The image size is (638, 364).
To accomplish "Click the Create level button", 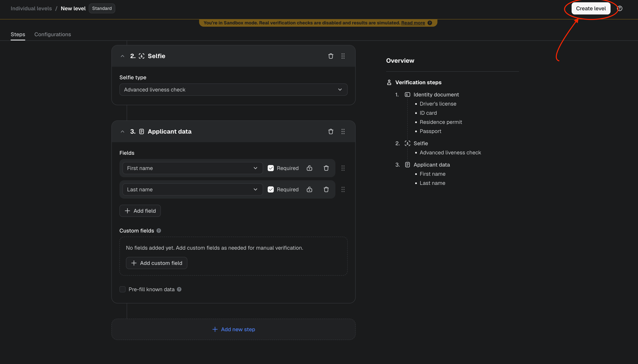I will pos(591,9).
